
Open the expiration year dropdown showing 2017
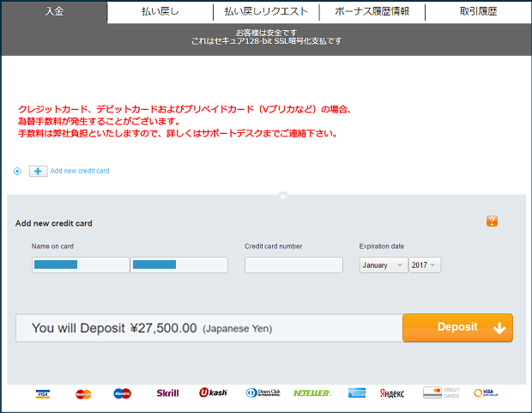[425, 265]
